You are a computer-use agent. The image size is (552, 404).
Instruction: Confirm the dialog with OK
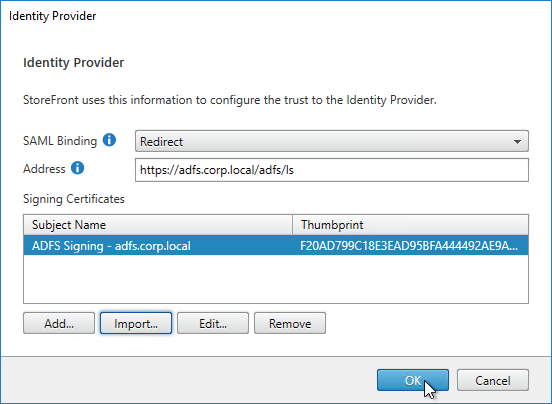[413, 380]
